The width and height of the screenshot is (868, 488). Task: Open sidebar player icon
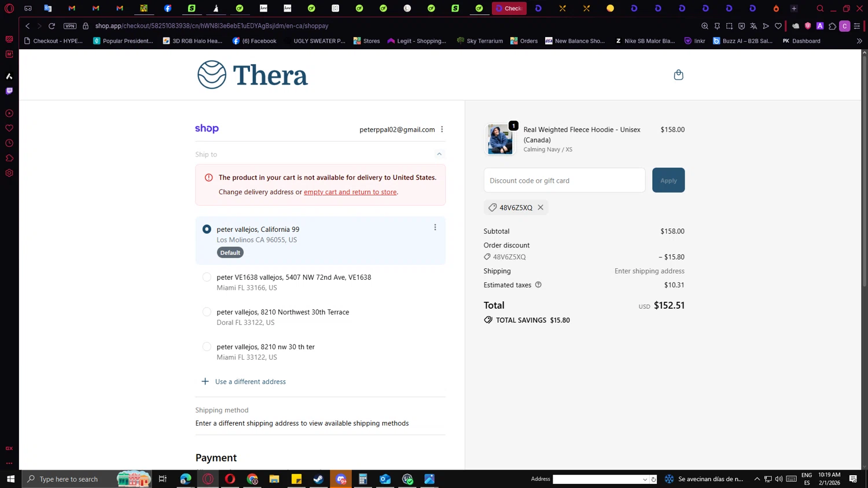click(x=9, y=113)
